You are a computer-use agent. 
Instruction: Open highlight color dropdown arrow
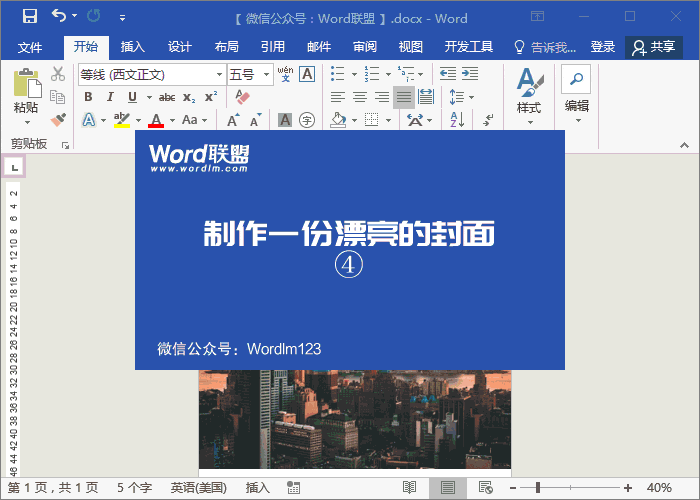(138, 120)
